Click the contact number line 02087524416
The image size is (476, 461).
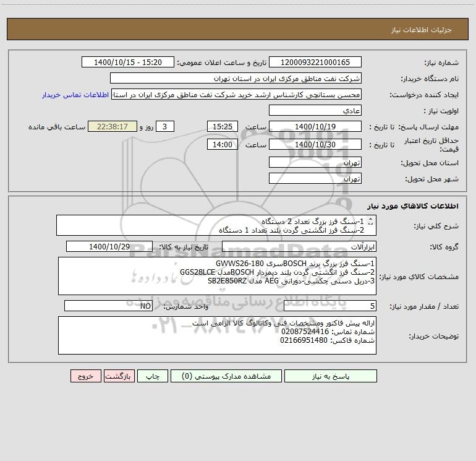[x=328, y=332]
